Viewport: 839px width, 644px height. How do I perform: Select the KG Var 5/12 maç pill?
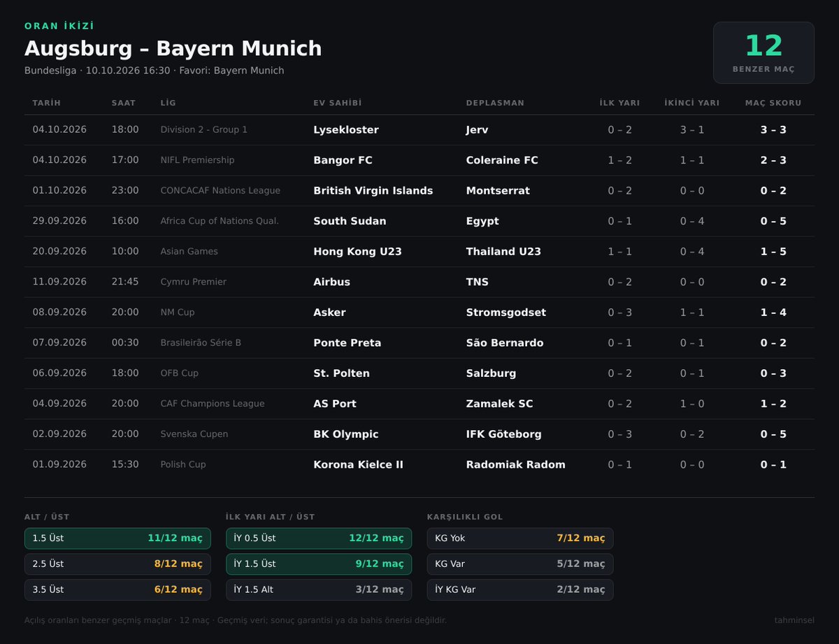pyautogui.click(x=520, y=564)
